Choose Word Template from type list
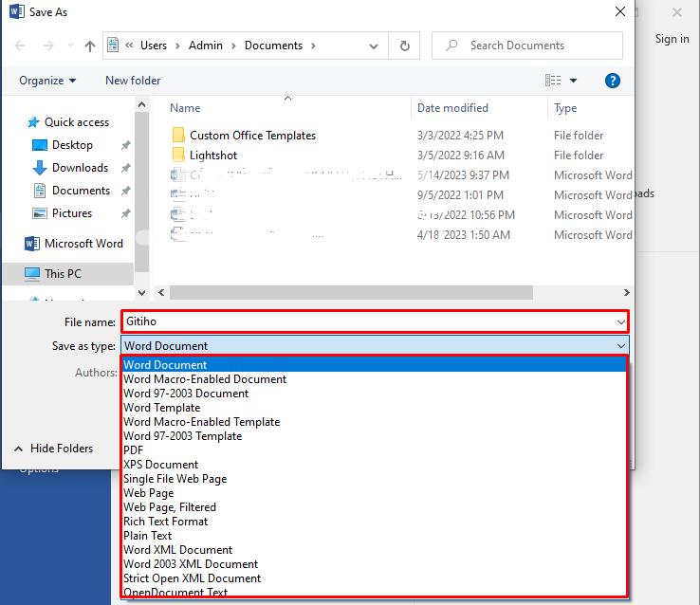 [375, 408]
